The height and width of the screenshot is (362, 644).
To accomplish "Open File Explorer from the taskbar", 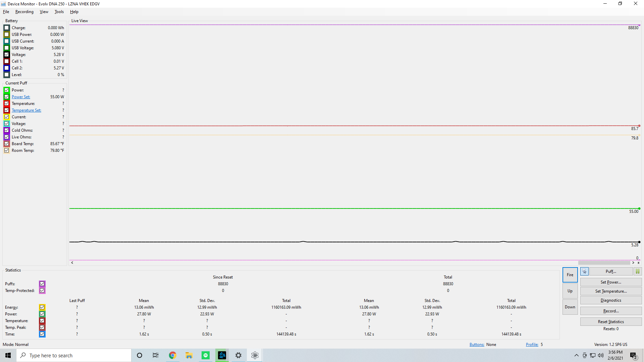I will coord(189,355).
